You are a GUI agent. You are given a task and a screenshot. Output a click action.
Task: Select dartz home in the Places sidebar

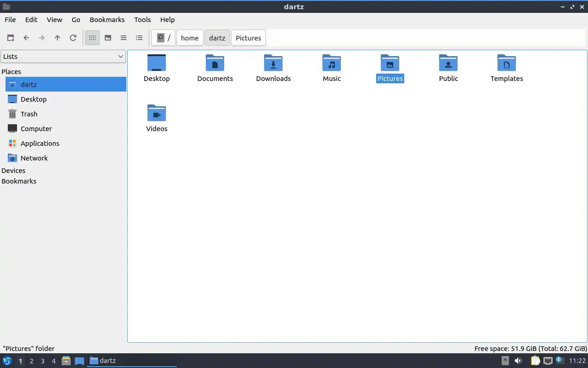point(66,85)
